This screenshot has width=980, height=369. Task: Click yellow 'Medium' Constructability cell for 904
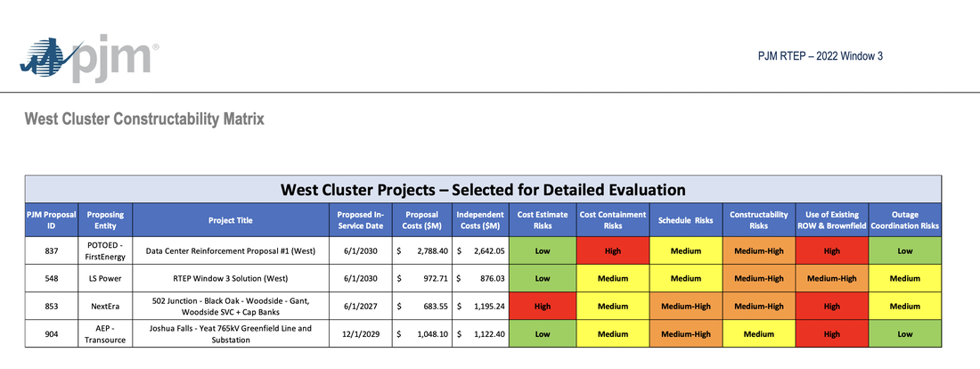(759, 333)
